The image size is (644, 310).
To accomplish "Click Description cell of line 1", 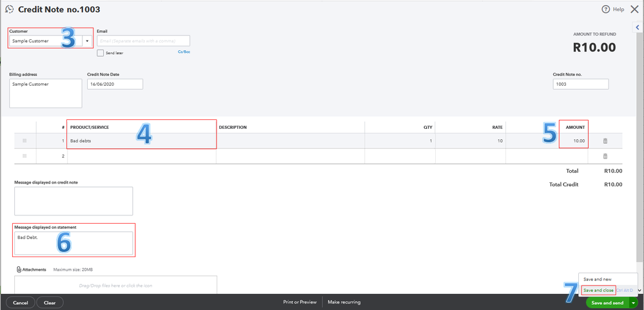I will coord(290,141).
